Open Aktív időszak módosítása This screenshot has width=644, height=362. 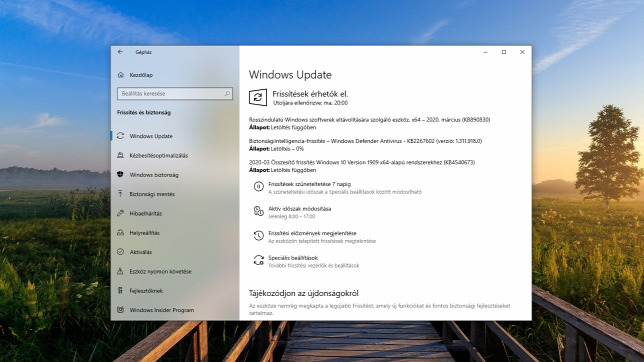click(299, 209)
